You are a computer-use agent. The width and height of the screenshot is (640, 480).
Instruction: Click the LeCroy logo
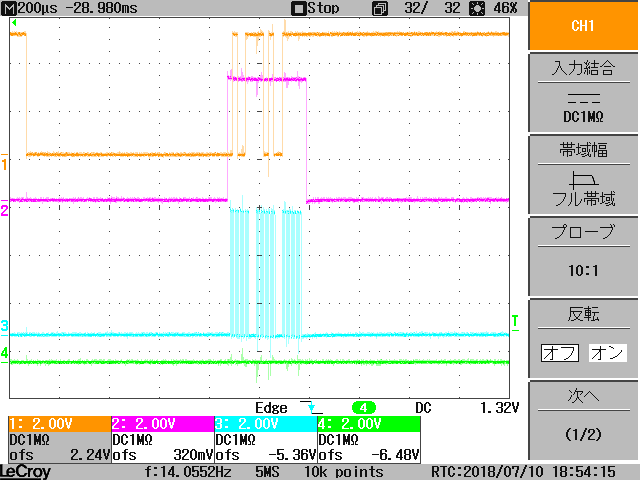click(x=25, y=472)
